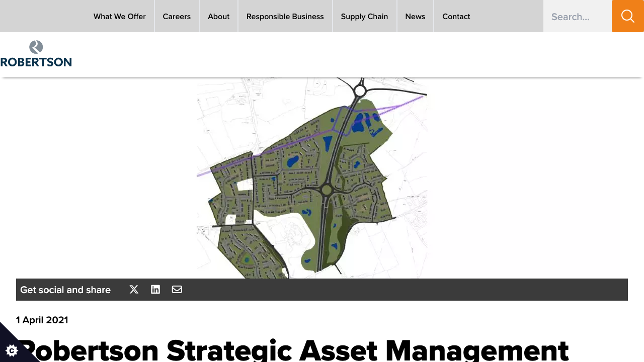Open the Supply Chain page
The width and height of the screenshot is (644, 362).
(364, 16)
